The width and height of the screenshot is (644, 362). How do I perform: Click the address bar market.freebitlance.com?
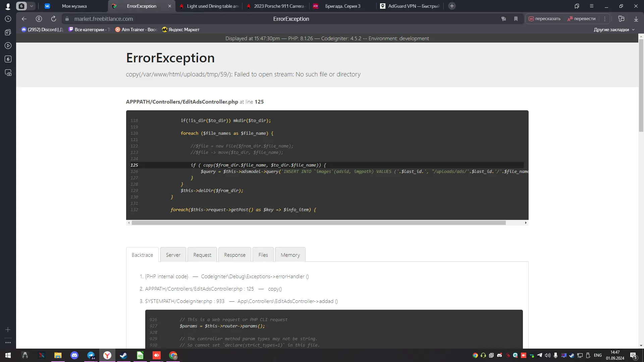click(x=104, y=19)
